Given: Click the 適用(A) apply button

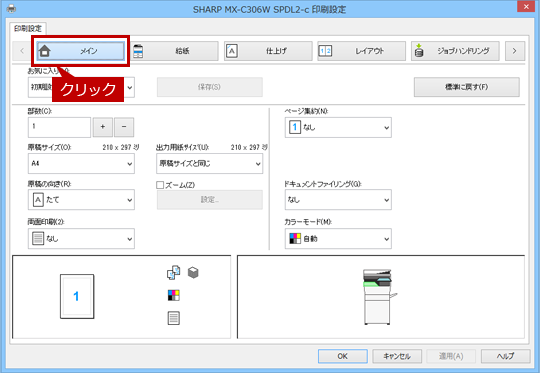Looking at the screenshot, I should 451,356.
